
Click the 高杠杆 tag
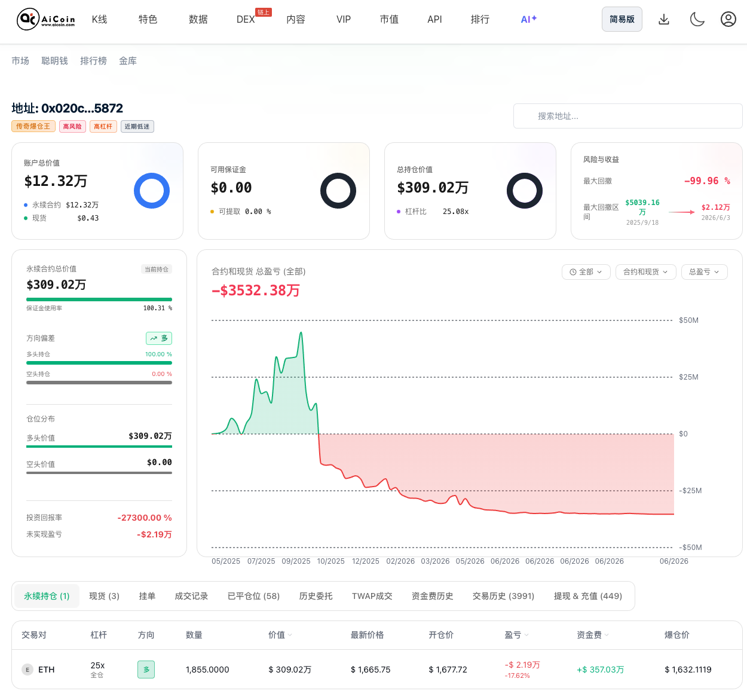tap(103, 126)
